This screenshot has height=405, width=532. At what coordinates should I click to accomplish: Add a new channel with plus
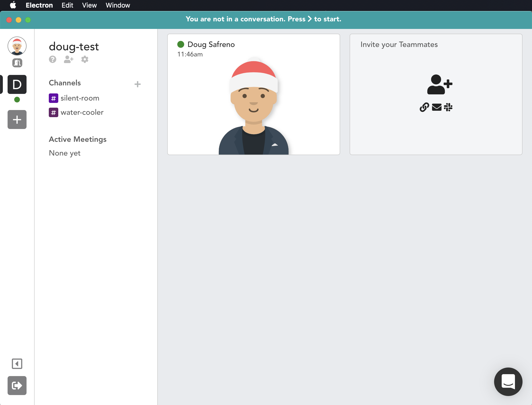coord(138,84)
